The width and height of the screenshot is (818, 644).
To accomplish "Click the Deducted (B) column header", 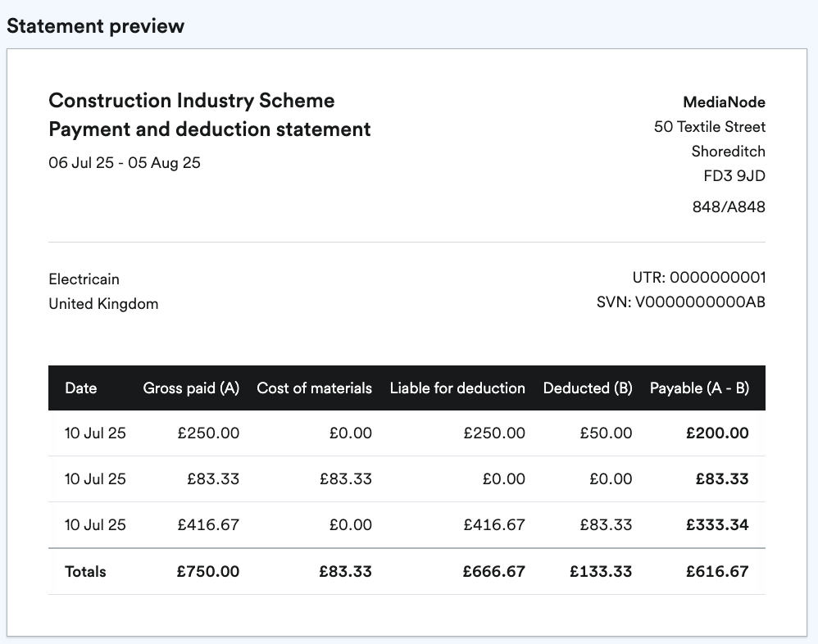I will coord(588,388).
